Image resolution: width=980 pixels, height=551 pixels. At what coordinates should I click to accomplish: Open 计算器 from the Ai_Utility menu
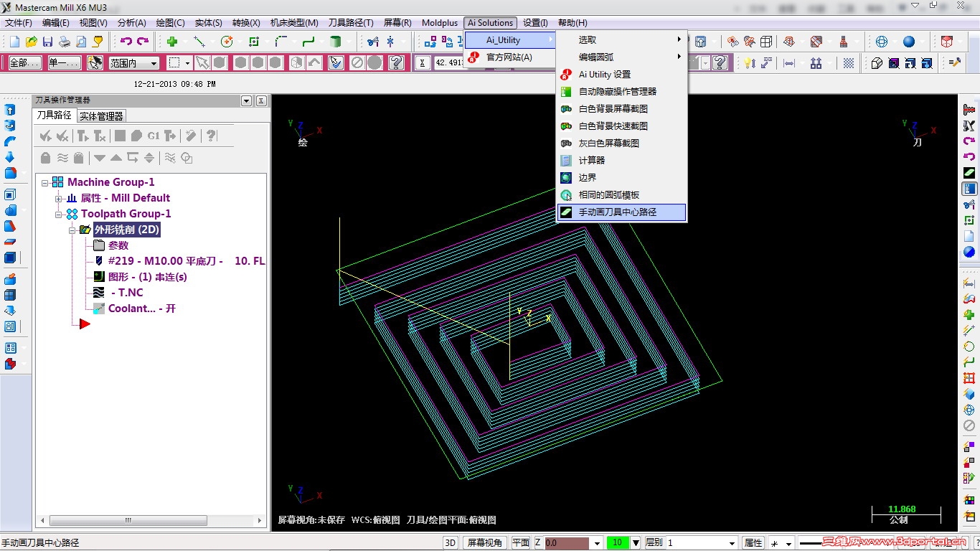click(x=622, y=160)
